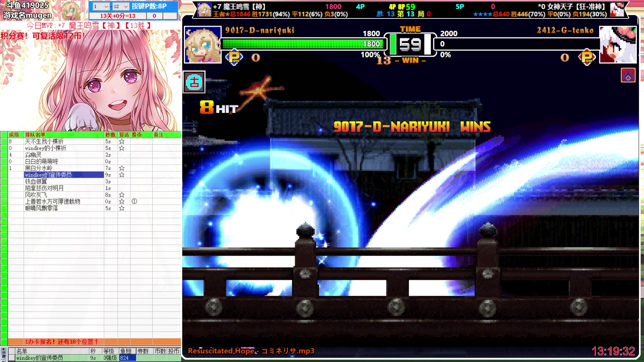The width and height of the screenshot is (644, 362).
Task: Click the '9s' seconds cell in highlighted row
Action: point(111,175)
